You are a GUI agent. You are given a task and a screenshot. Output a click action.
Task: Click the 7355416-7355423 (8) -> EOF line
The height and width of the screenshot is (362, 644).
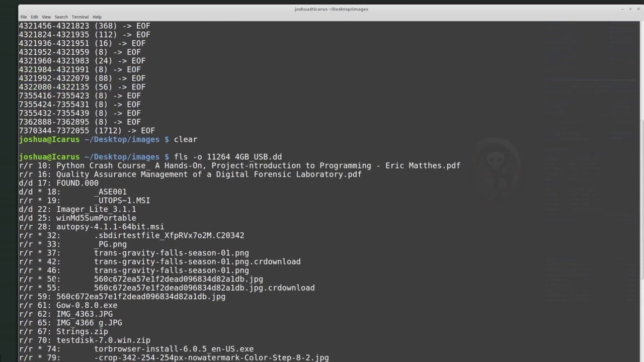(80, 96)
